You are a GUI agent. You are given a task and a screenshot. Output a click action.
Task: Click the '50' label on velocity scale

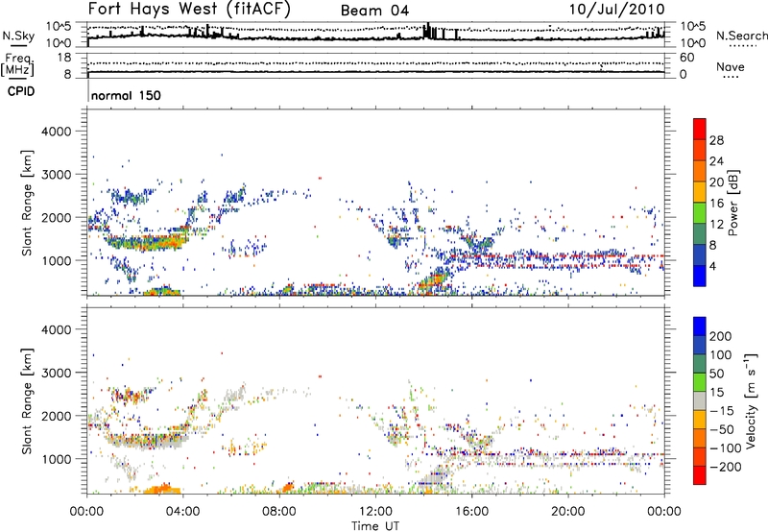(x=717, y=374)
